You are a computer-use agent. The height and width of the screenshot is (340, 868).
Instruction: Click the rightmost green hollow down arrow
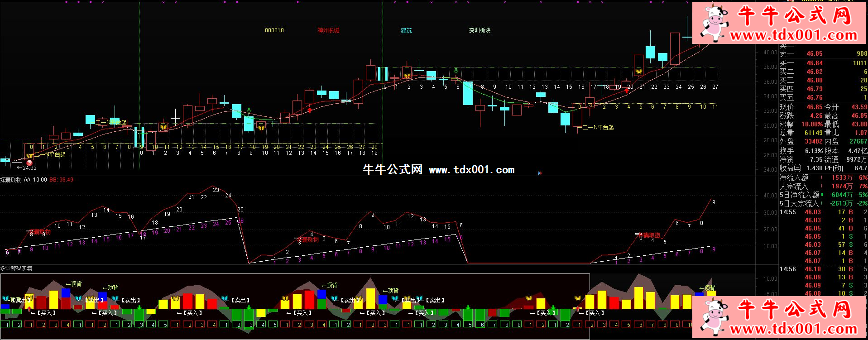(x=456, y=71)
